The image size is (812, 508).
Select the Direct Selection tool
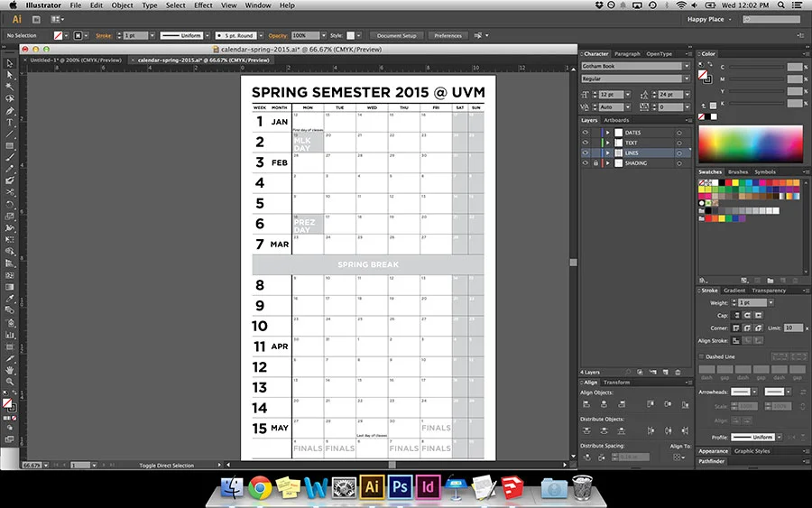coord(9,75)
